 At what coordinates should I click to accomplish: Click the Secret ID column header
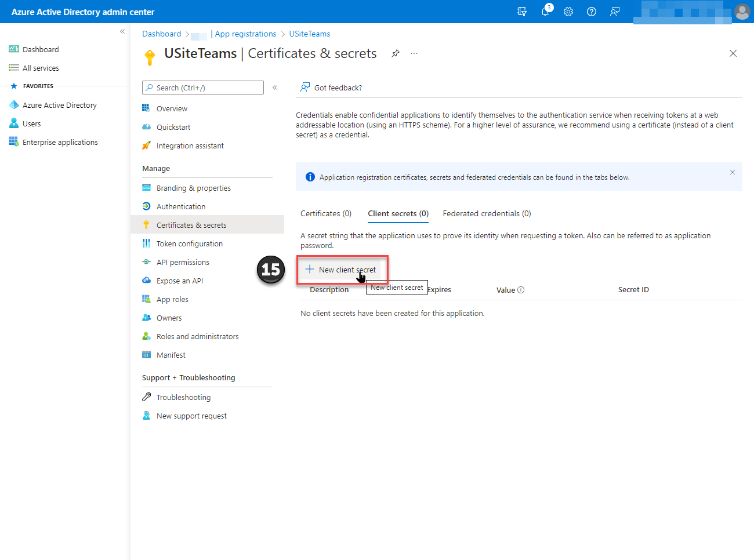633,290
